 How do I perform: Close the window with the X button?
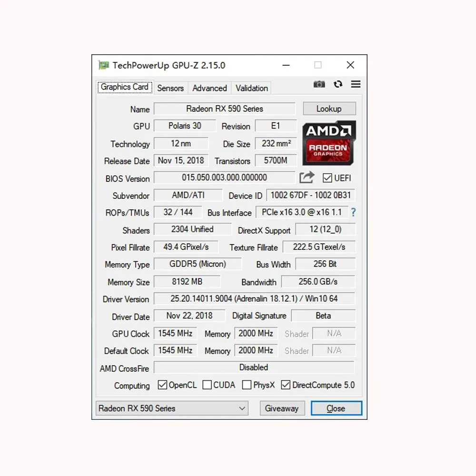pos(350,65)
